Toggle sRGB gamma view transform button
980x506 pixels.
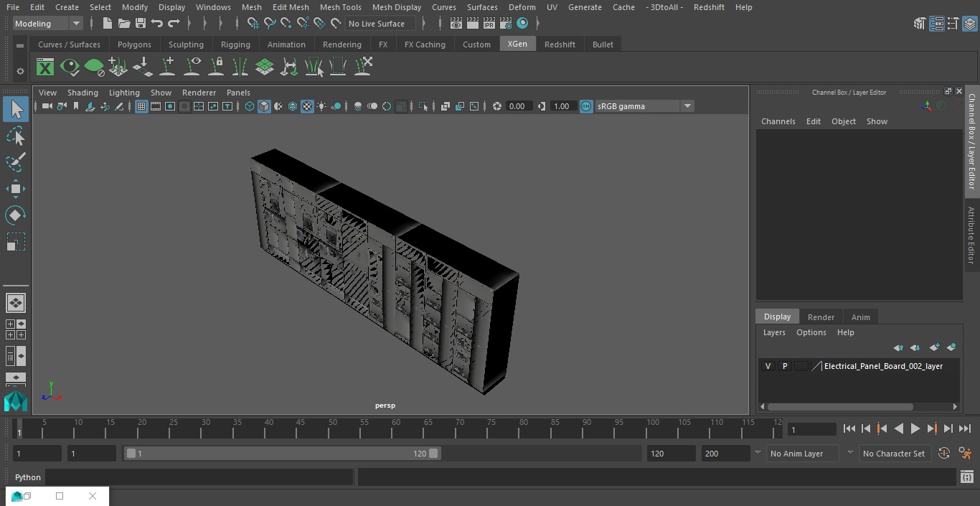pos(586,106)
